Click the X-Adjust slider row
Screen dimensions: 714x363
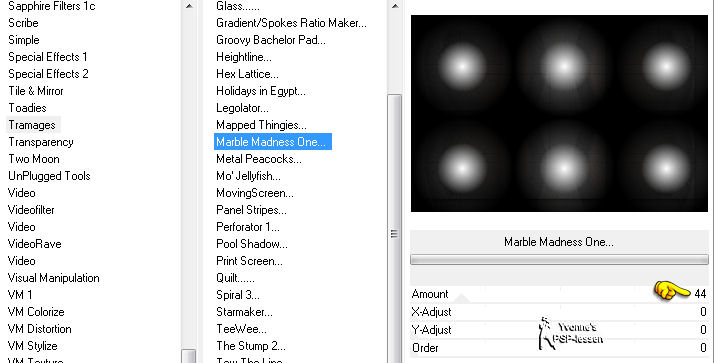click(559, 312)
